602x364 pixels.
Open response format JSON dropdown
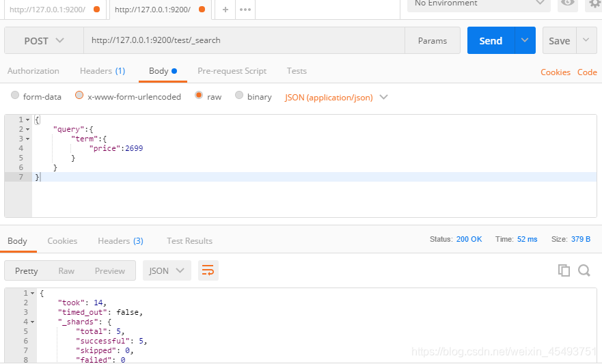click(167, 270)
